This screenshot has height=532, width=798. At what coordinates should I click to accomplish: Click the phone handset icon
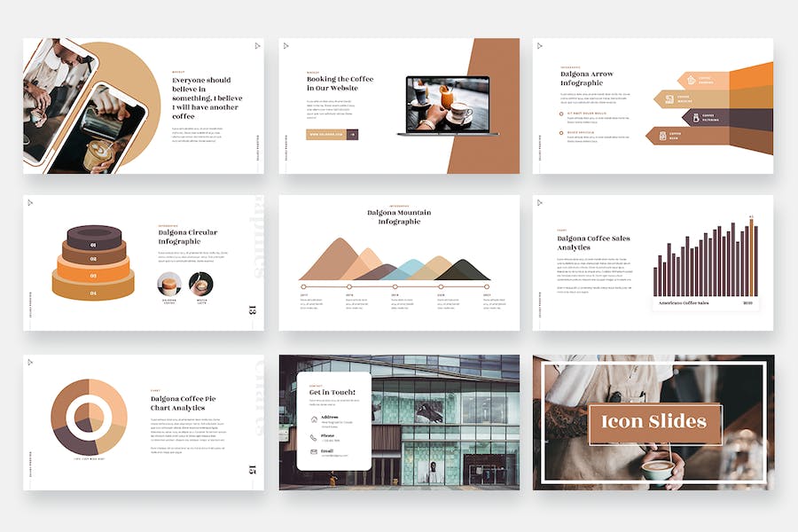[x=314, y=437]
